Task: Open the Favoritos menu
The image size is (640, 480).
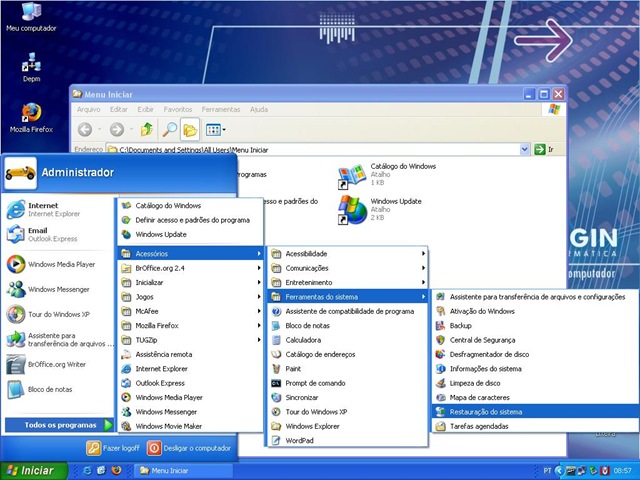Action: click(x=178, y=109)
